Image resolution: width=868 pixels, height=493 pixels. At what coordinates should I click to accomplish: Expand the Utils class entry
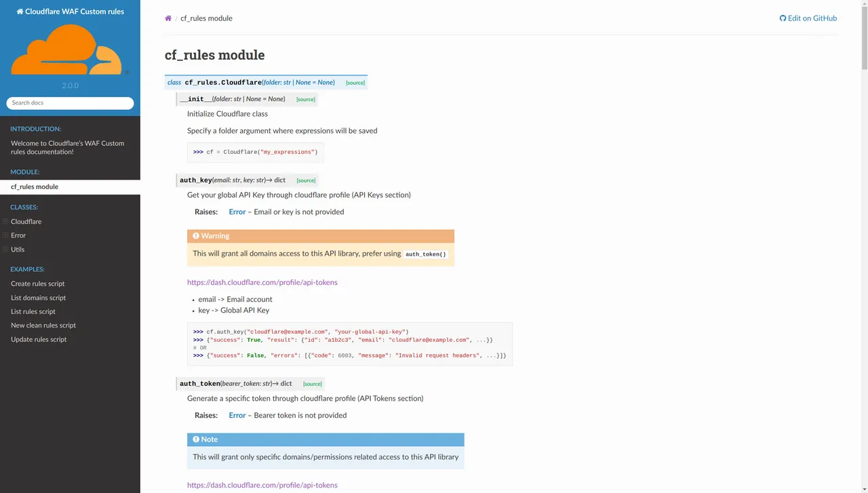click(x=5, y=250)
